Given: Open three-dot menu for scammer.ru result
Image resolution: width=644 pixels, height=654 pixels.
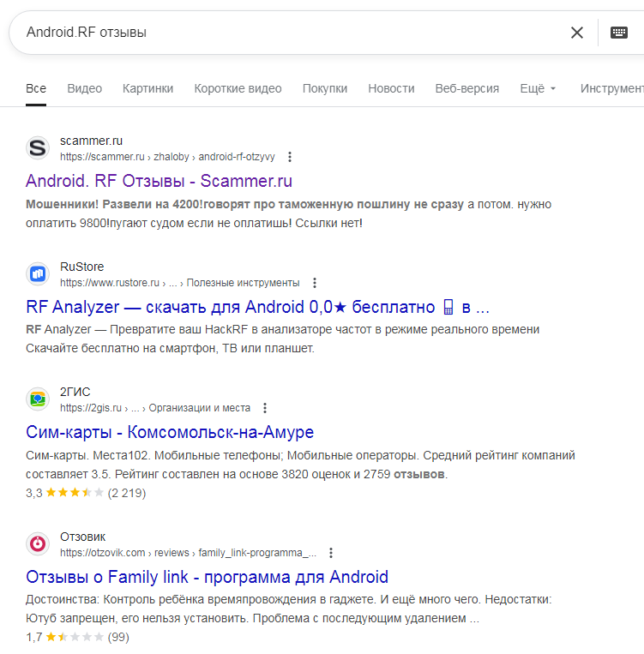Looking at the screenshot, I should coord(290,157).
